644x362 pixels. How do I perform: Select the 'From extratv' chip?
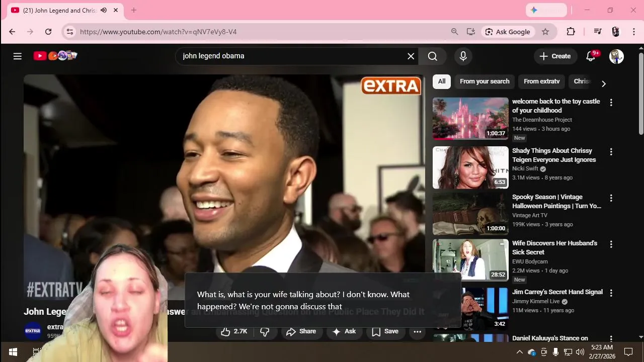click(541, 81)
